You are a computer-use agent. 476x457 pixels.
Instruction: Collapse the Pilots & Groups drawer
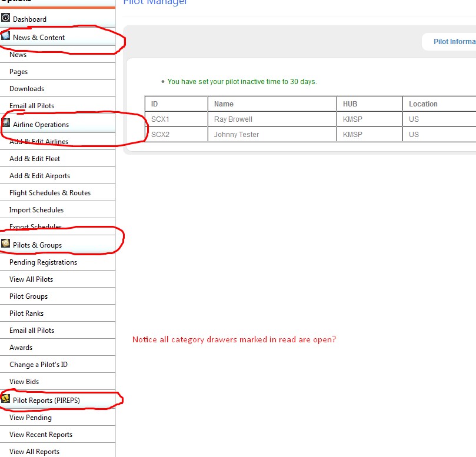tap(58, 245)
